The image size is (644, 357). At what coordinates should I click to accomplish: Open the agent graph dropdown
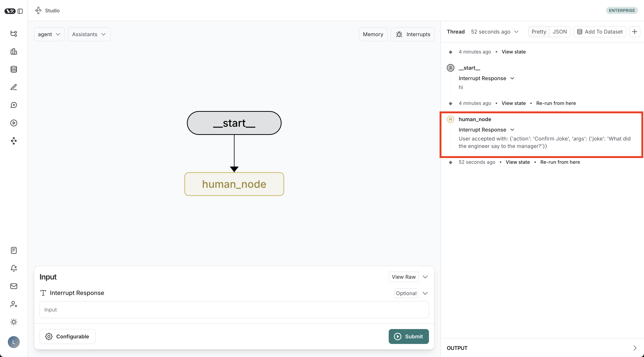point(49,34)
